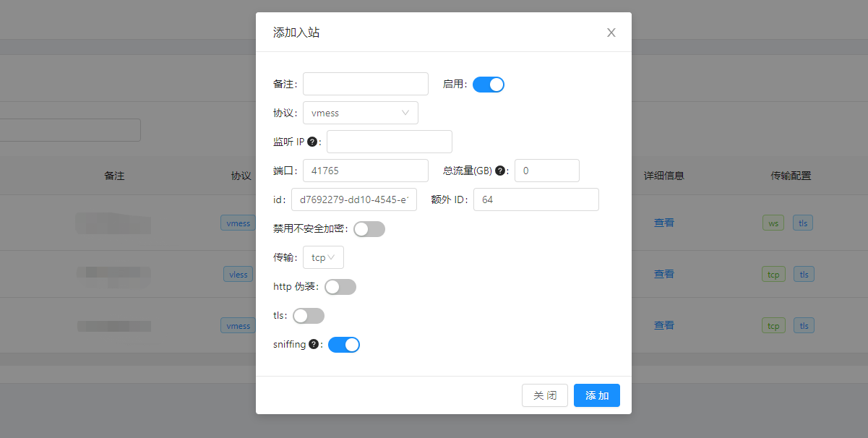Enable the 禁用不安全加密 switch
Image resolution: width=868 pixels, height=438 pixels.
point(369,228)
